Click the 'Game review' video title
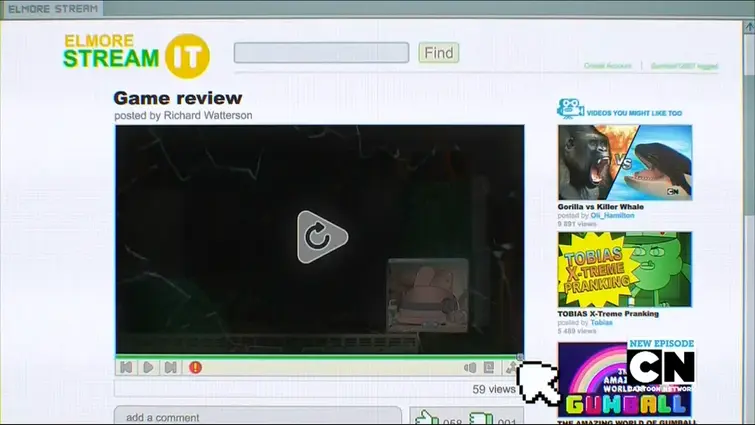 pos(178,98)
